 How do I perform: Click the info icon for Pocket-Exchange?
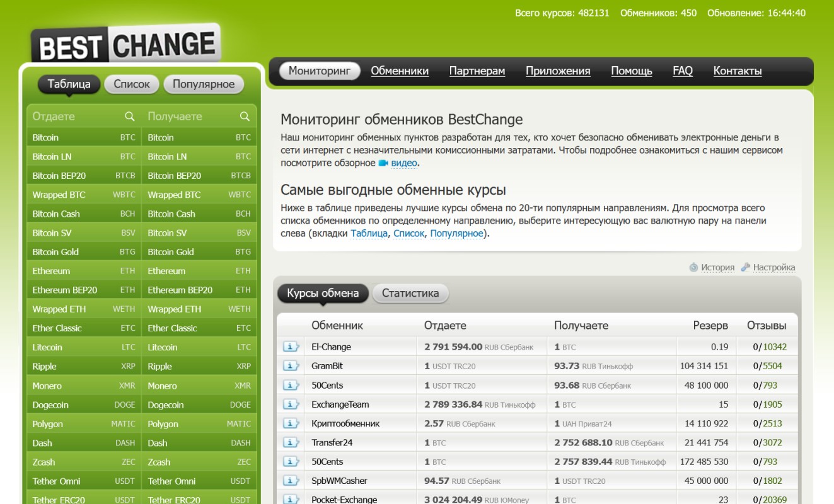tap(291, 499)
